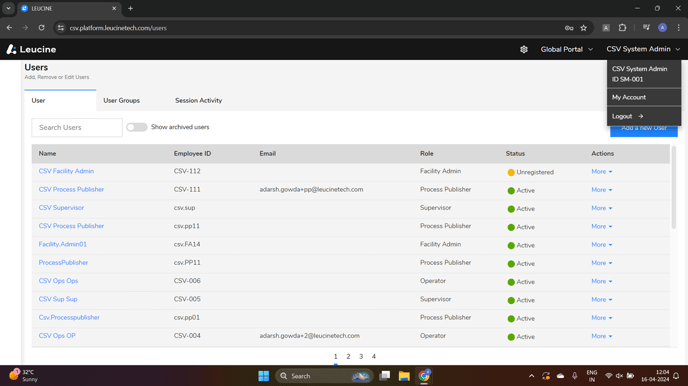Open the settings gear in Leucine header
This screenshot has width=688, height=386.
tap(523, 49)
